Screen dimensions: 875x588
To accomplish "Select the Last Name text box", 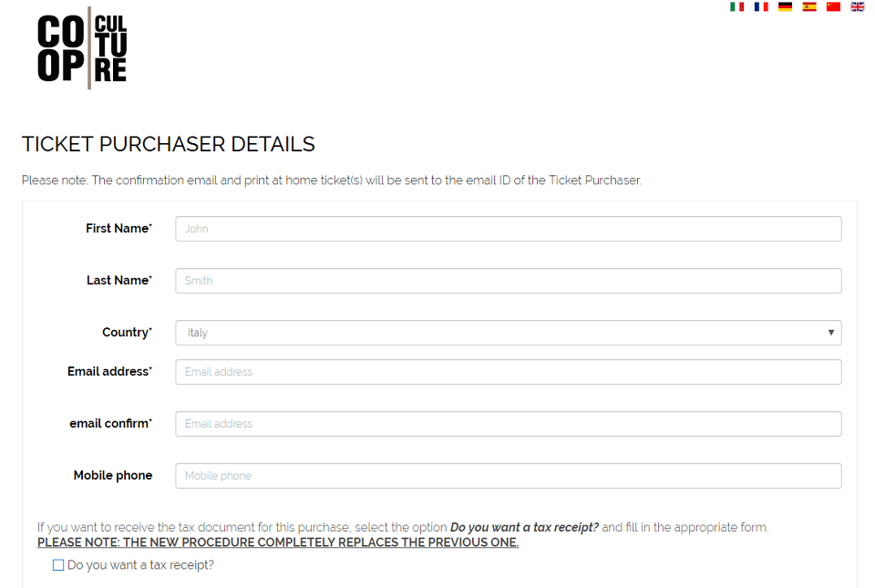I will tap(509, 281).
